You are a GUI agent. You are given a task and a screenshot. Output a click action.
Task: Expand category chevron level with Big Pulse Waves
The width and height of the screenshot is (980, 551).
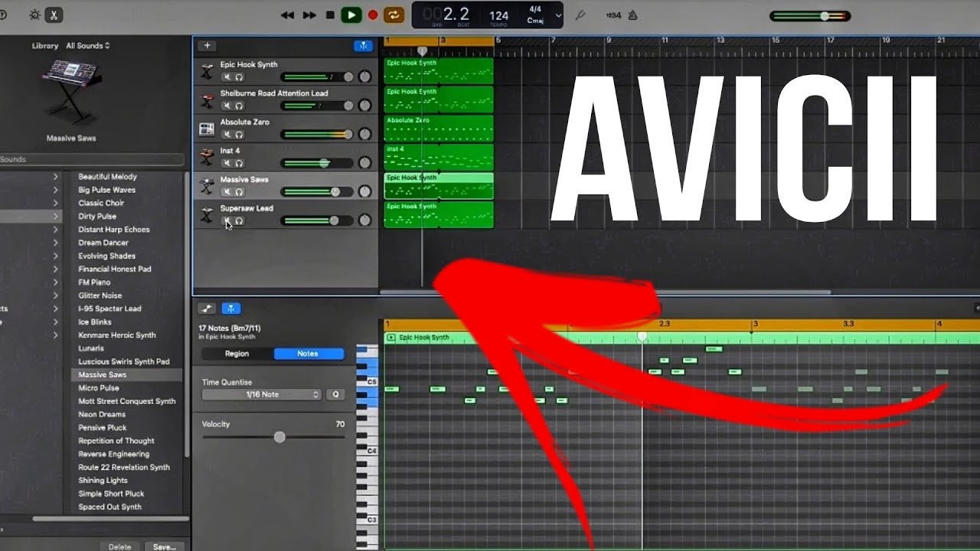coord(55,190)
